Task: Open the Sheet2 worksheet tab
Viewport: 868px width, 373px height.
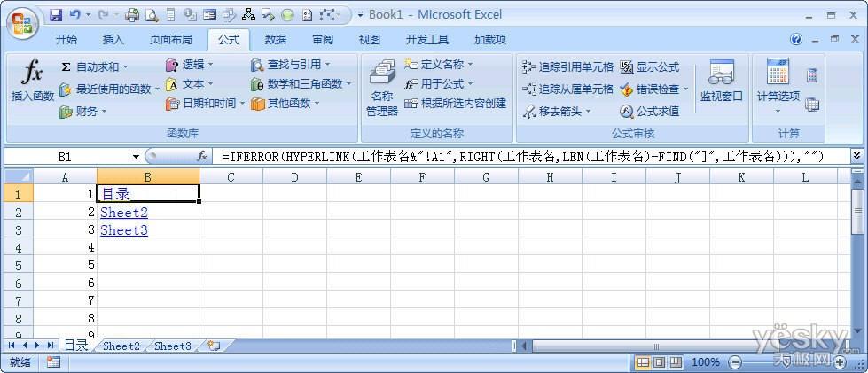Action: [121, 346]
